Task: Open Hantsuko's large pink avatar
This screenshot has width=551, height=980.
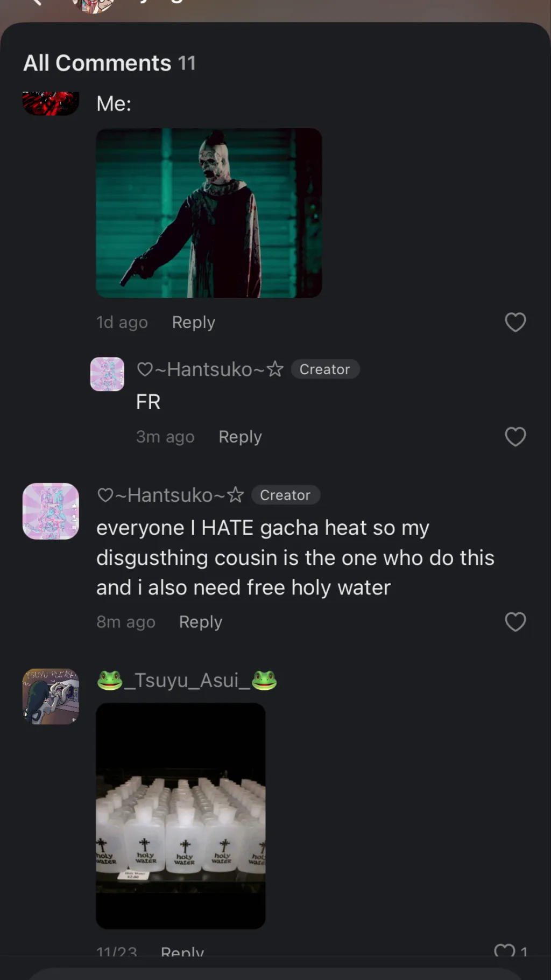Action: (51, 511)
